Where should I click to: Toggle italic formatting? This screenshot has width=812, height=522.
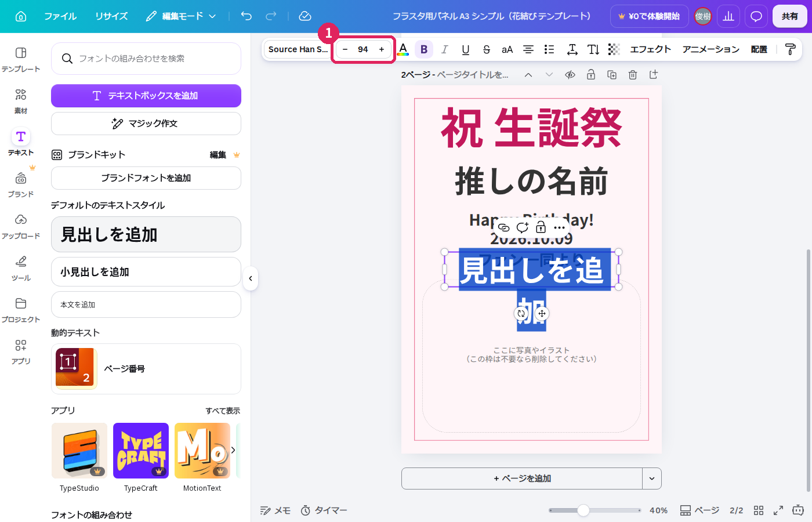click(445, 49)
